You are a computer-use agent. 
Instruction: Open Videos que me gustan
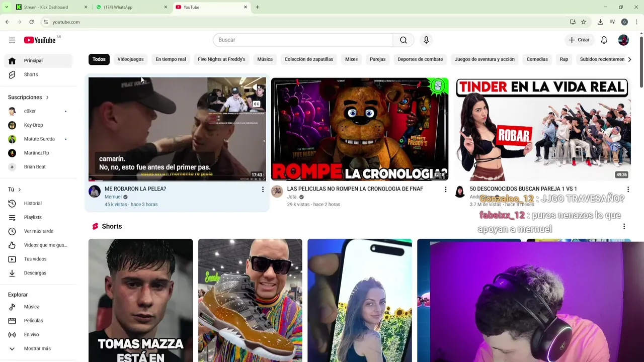pyautogui.click(x=39, y=245)
